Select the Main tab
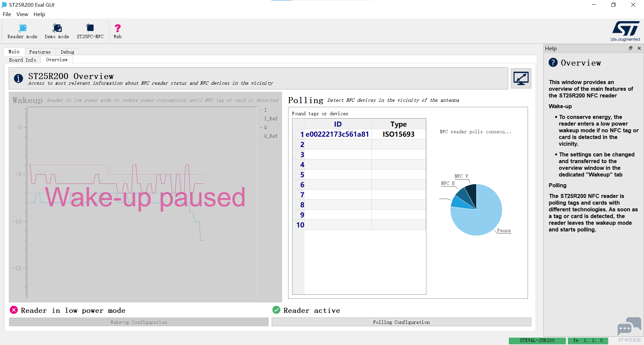644x345 pixels. point(14,52)
